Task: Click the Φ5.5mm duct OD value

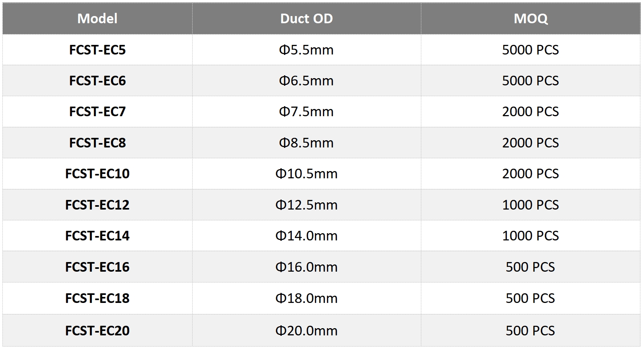Action: click(x=307, y=50)
